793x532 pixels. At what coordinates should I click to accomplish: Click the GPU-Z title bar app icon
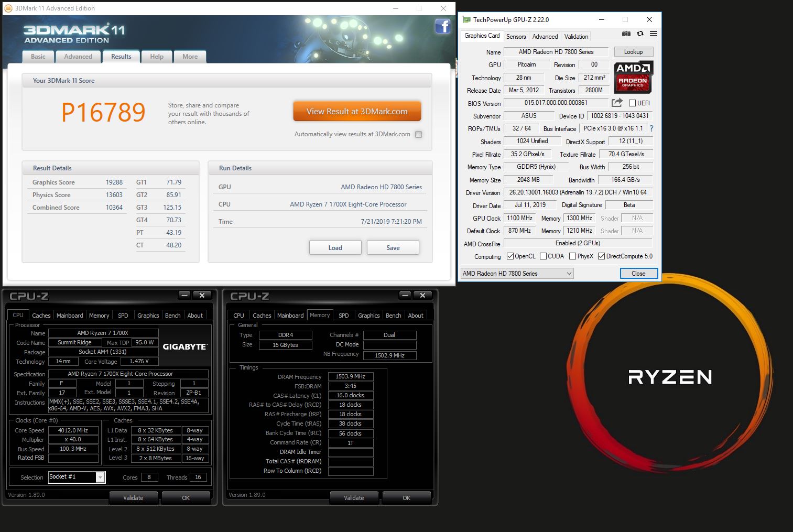click(466, 19)
